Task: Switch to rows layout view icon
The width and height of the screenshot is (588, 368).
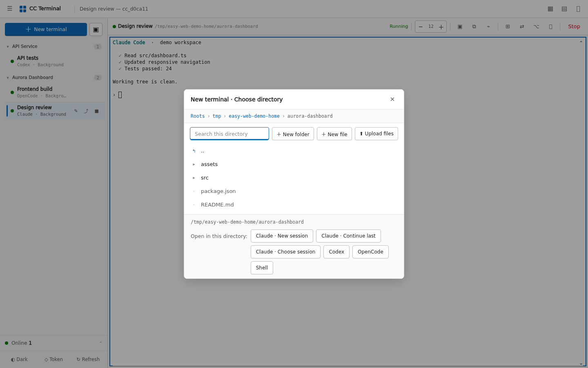Action: coord(564,9)
